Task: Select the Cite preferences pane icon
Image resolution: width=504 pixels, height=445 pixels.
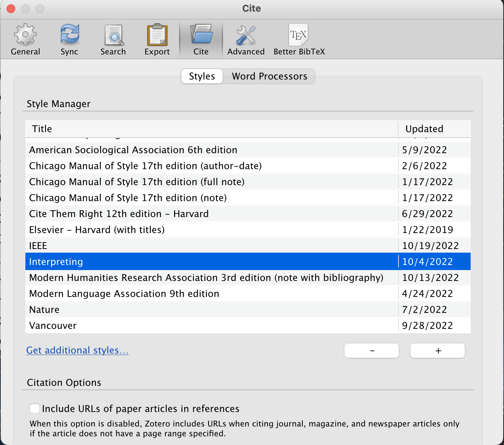Action: [201, 40]
